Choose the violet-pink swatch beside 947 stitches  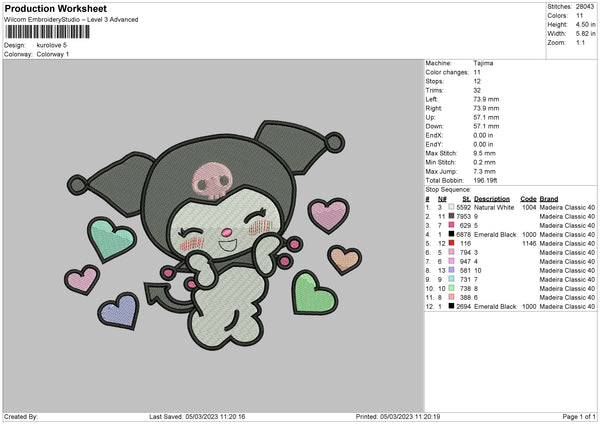tap(452, 261)
